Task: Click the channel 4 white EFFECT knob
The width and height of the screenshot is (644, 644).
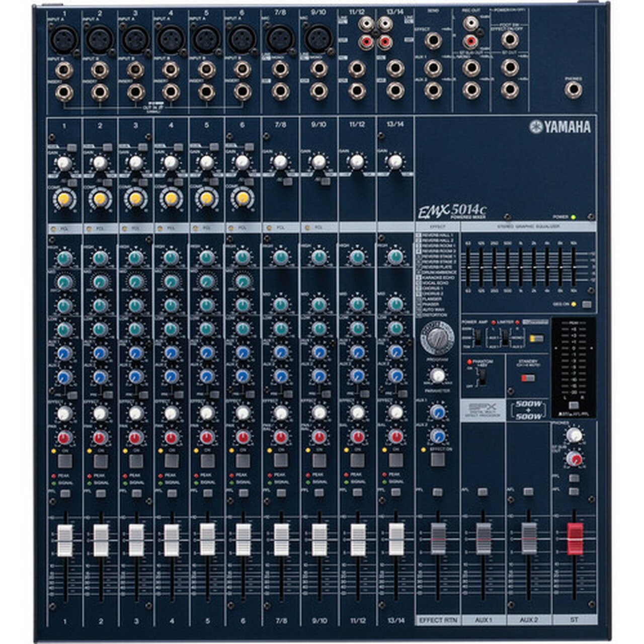Action: pyautogui.click(x=171, y=414)
